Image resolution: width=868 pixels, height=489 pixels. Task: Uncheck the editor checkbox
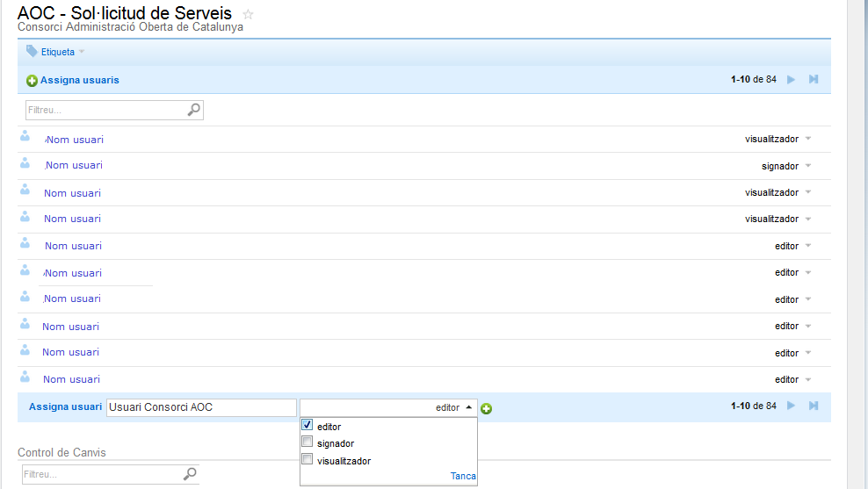pos(307,426)
